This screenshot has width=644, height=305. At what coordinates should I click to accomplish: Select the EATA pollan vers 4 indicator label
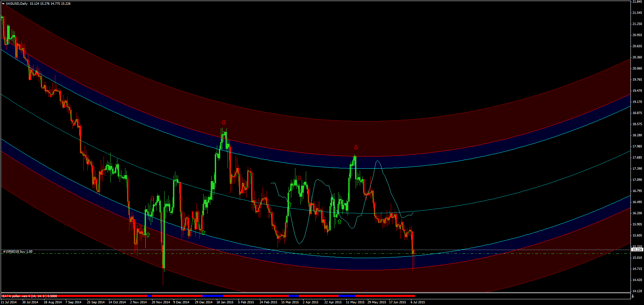tap(30, 296)
